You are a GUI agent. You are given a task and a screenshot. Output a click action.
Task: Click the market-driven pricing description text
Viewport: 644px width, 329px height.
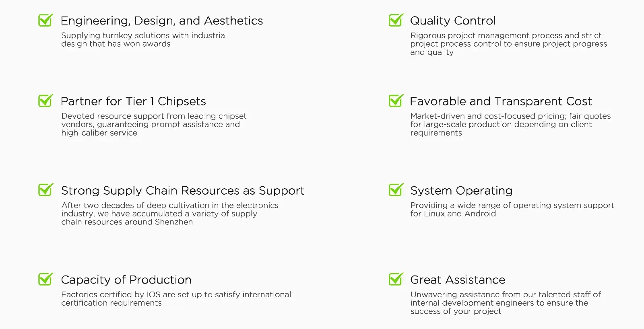510,124
